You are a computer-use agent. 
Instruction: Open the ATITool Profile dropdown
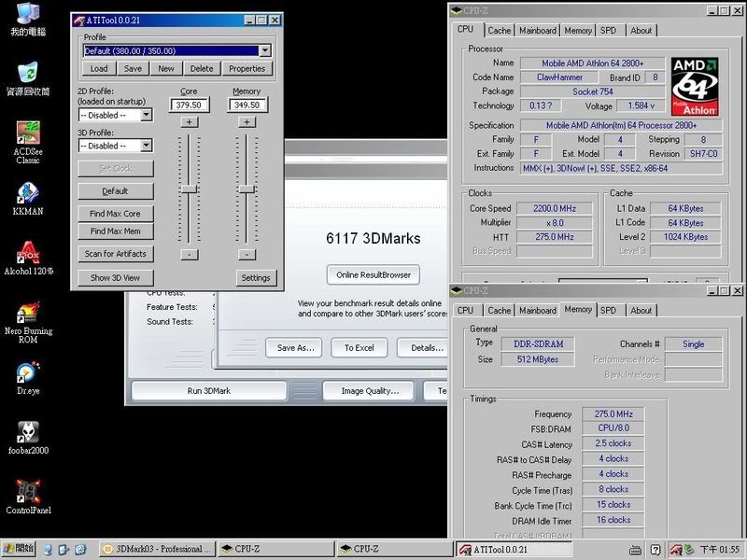[x=265, y=50]
